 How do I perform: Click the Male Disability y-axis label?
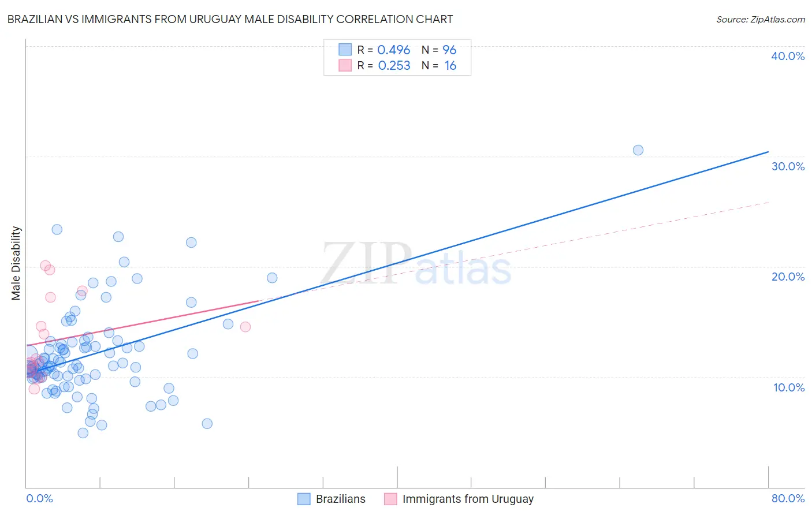pyautogui.click(x=16, y=263)
